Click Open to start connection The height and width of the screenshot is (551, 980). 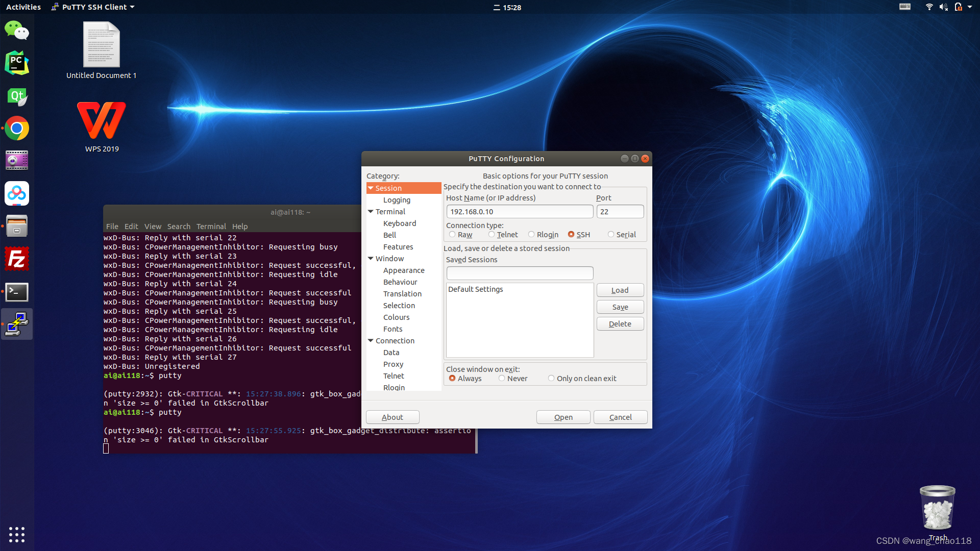[563, 417]
